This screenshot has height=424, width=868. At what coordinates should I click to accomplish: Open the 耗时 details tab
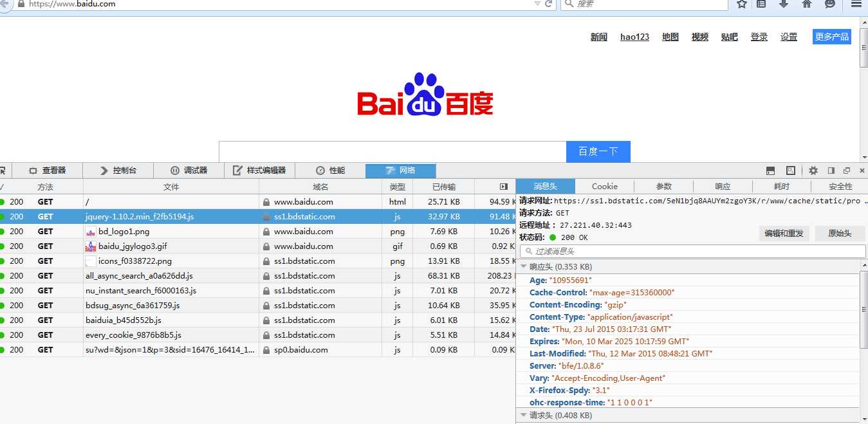click(x=782, y=187)
